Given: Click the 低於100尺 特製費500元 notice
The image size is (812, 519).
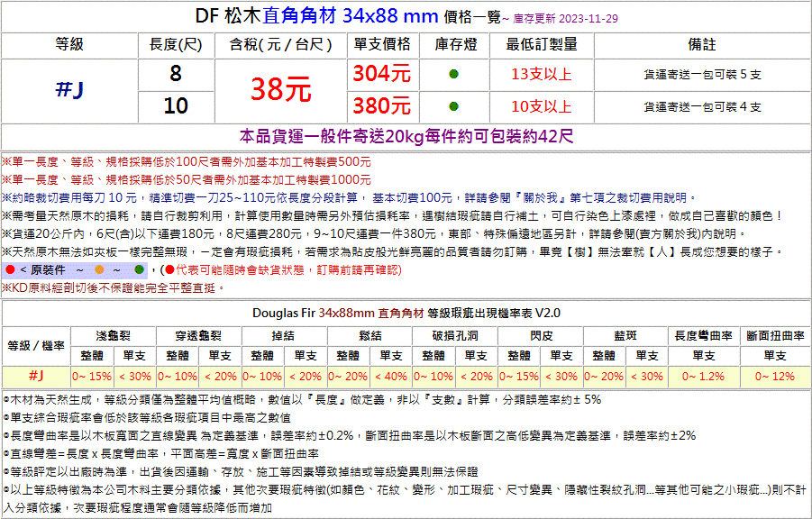Looking at the screenshot, I should [187, 162].
